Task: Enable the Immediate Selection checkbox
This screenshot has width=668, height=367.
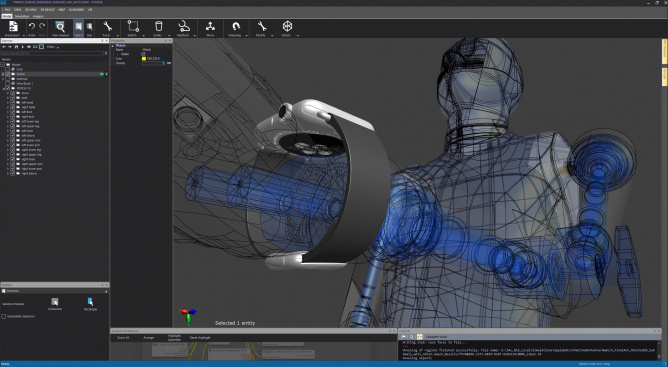Action: click(4, 317)
